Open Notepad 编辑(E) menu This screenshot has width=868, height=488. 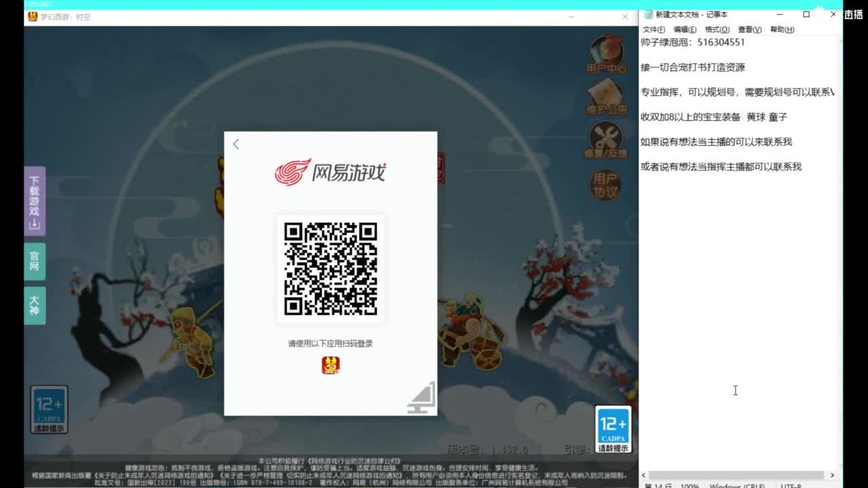tap(685, 30)
